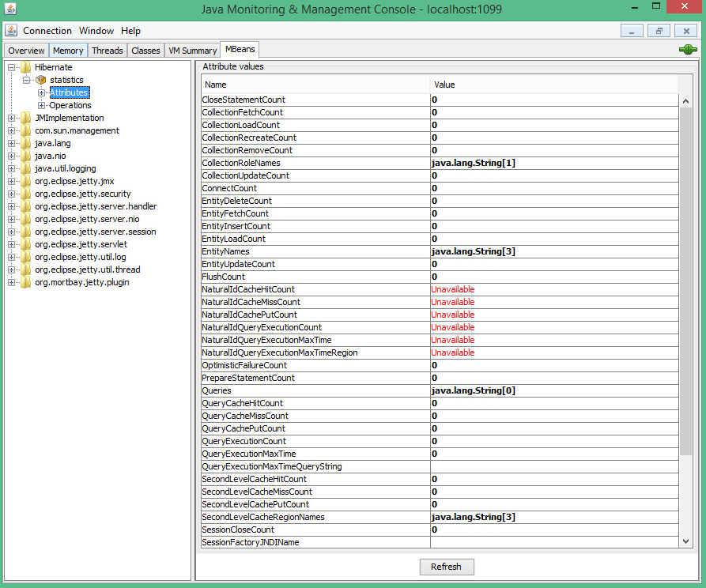
Task: Select the QueryExecutionMaxTimeQueryString attribute name
Action: pyautogui.click(x=272, y=466)
